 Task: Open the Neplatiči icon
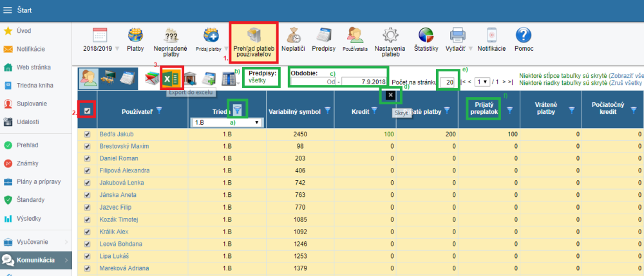coord(293,35)
